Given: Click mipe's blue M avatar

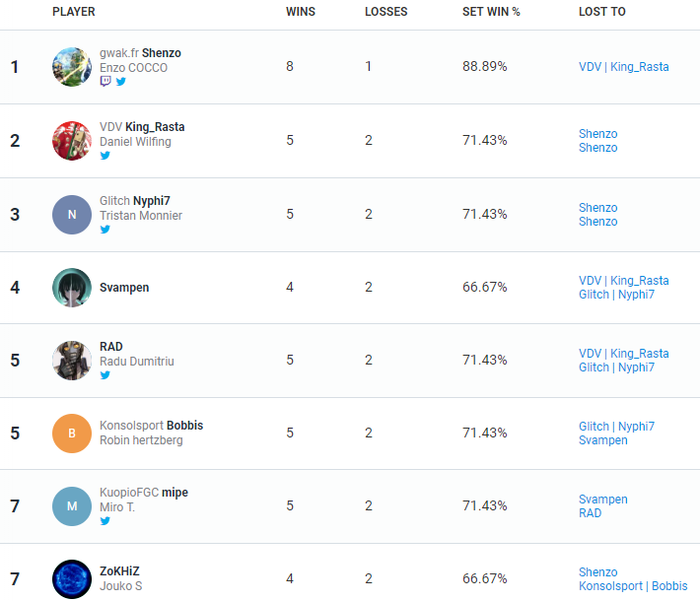Looking at the screenshot, I should [x=72, y=506].
